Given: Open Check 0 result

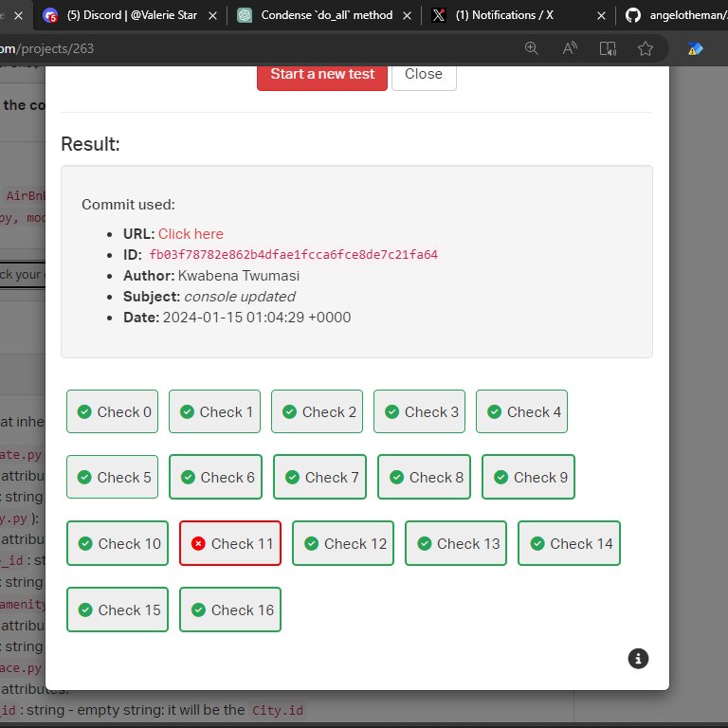Looking at the screenshot, I should [113, 411].
